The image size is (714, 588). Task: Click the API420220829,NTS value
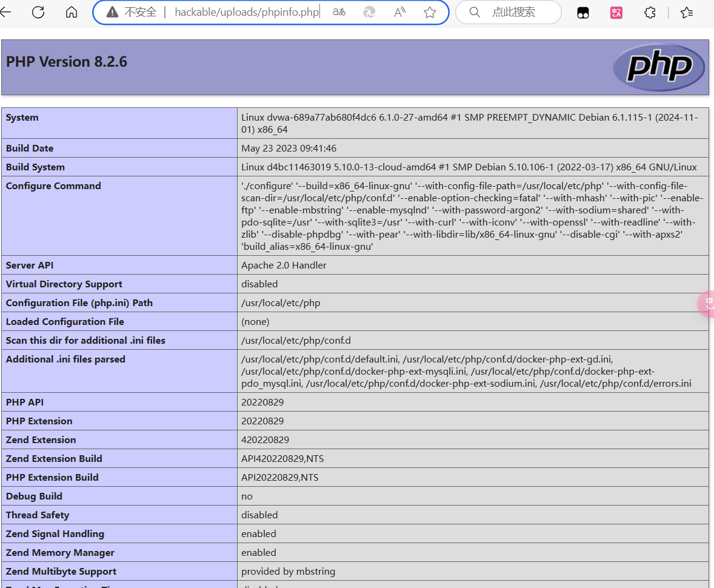point(282,459)
